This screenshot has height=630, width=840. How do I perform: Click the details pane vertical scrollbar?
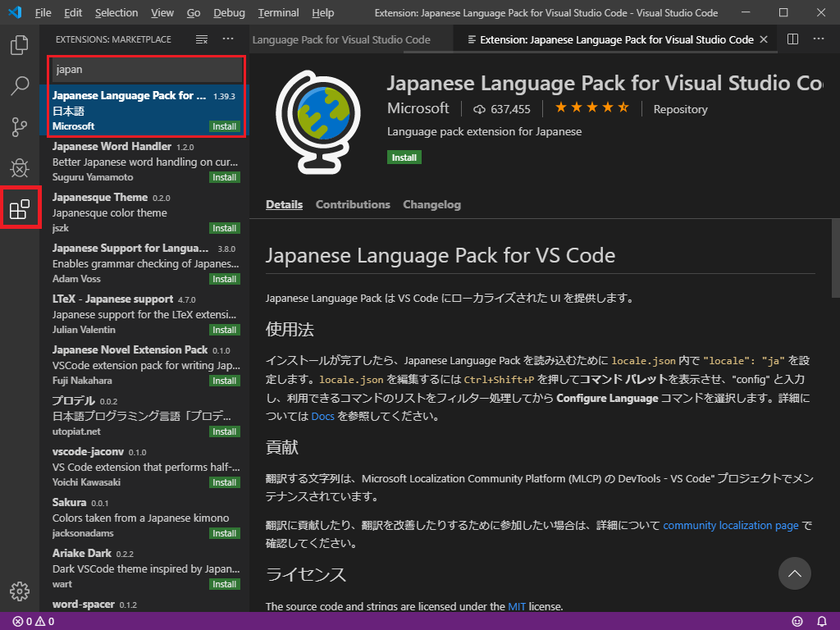pyautogui.click(x=835, y=258)
